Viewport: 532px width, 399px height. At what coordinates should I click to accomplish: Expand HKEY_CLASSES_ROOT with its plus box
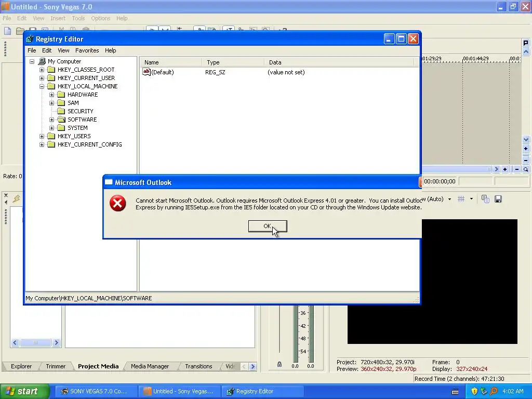click(x=42, y=70)
